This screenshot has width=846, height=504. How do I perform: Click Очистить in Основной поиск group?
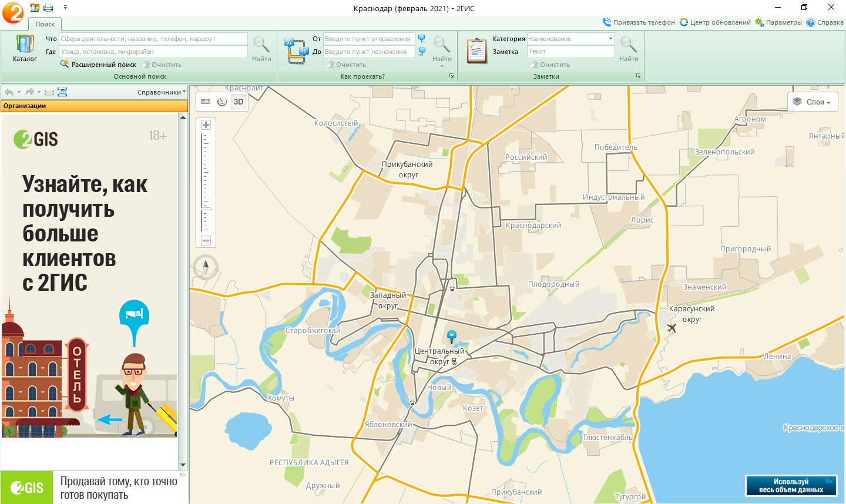162,65
